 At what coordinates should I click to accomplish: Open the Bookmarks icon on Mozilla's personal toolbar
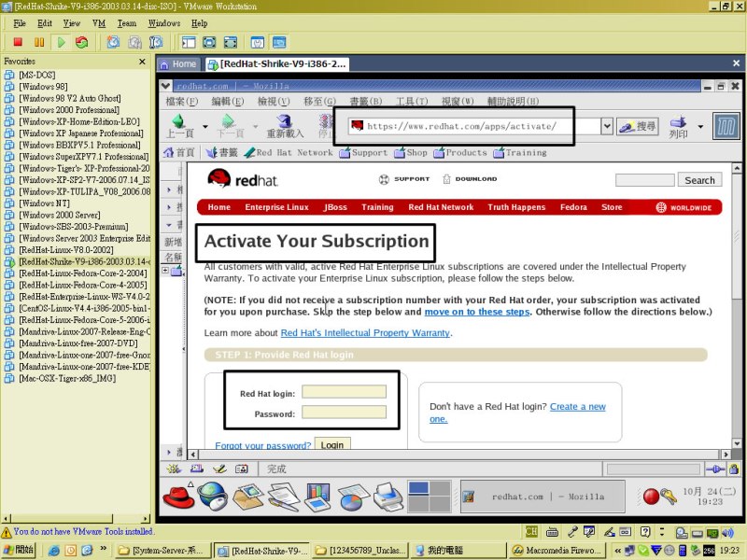212,152
